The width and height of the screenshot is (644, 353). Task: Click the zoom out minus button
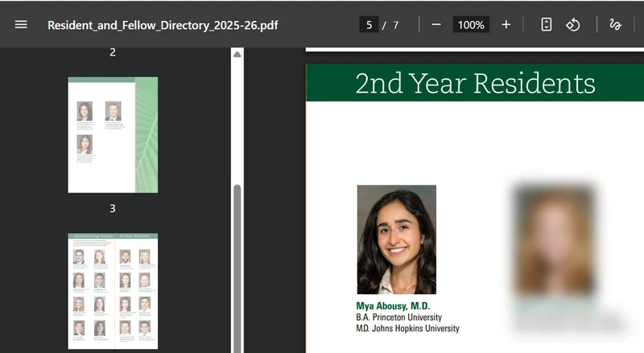click(x=436, y=25)
